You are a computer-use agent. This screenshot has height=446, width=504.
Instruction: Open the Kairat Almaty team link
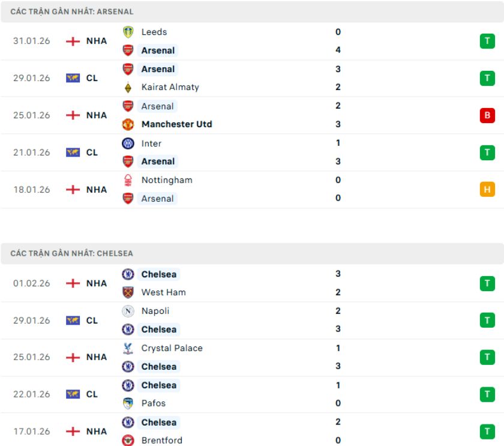coord(170,87)
